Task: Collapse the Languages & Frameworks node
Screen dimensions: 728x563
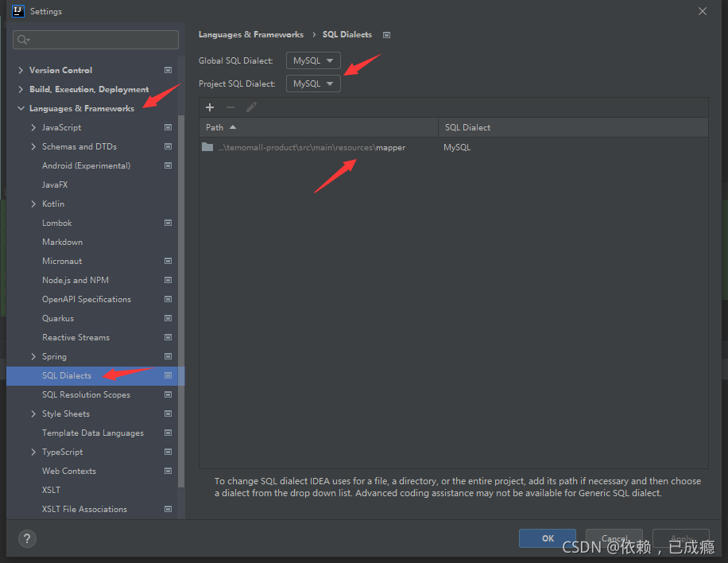Action: pyautogui.click(x=21, y=108)
